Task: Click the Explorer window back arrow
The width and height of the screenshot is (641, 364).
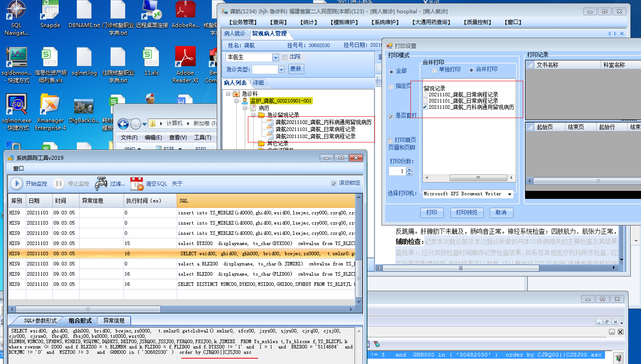Action: (123, 123)
